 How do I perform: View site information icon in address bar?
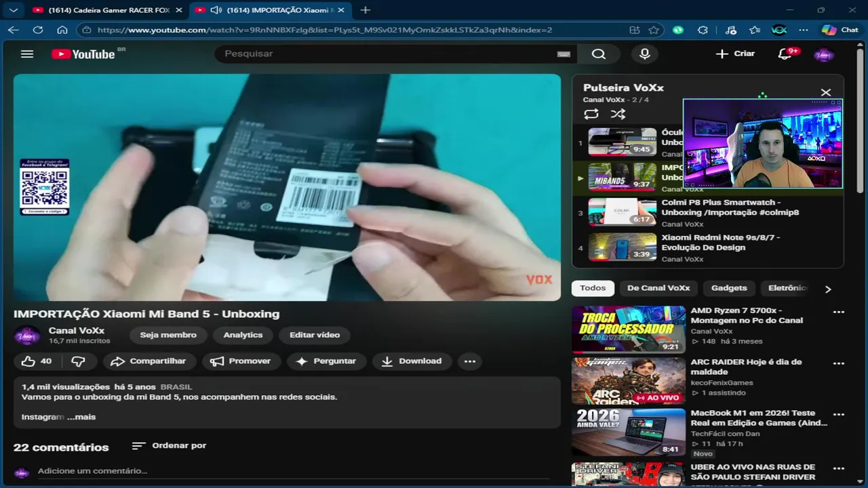tap(87, 30)
